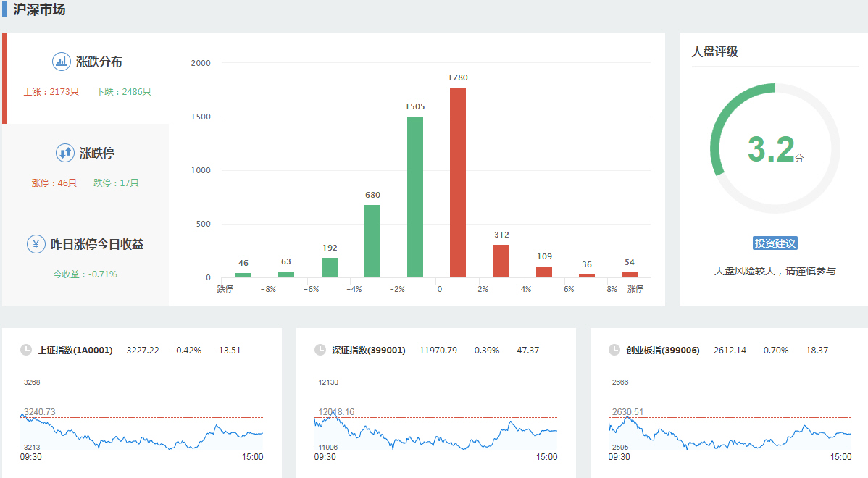The height and width of the screenshot is (478, 868).
Task: Click the 创业板指 intraday line chart
Action: [730, 431]
